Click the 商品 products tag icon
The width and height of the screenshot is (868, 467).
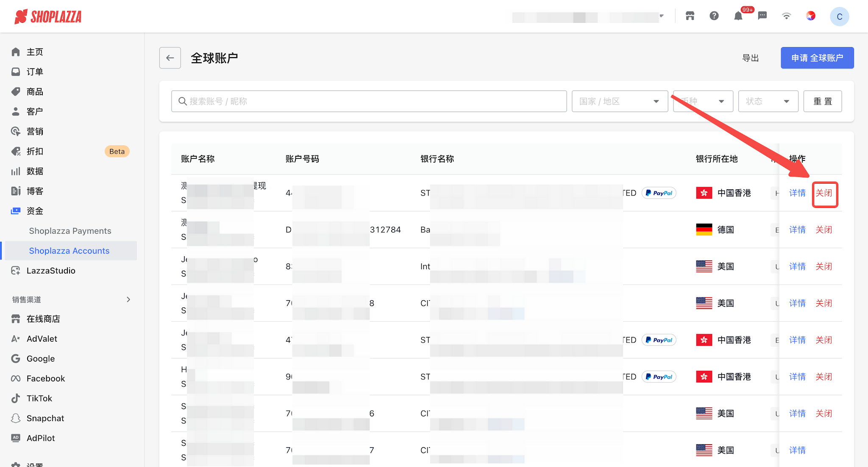16,91
